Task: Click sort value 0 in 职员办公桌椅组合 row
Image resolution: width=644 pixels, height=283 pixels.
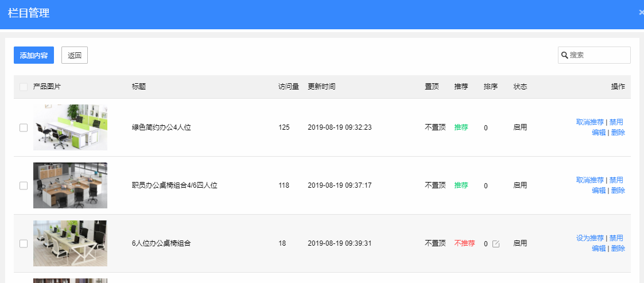Action: (486, 185)
